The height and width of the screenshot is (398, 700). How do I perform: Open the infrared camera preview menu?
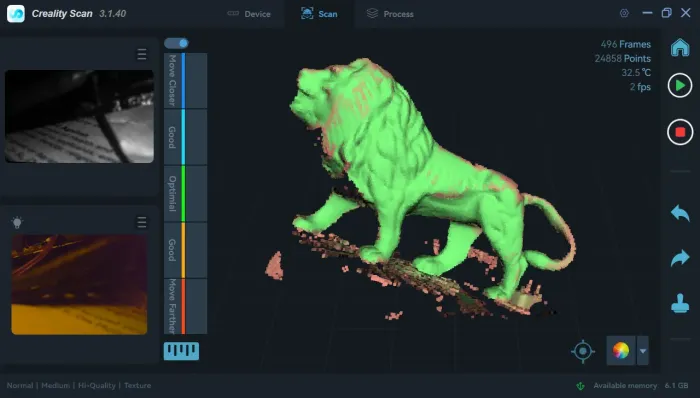(x=142, y=54)
